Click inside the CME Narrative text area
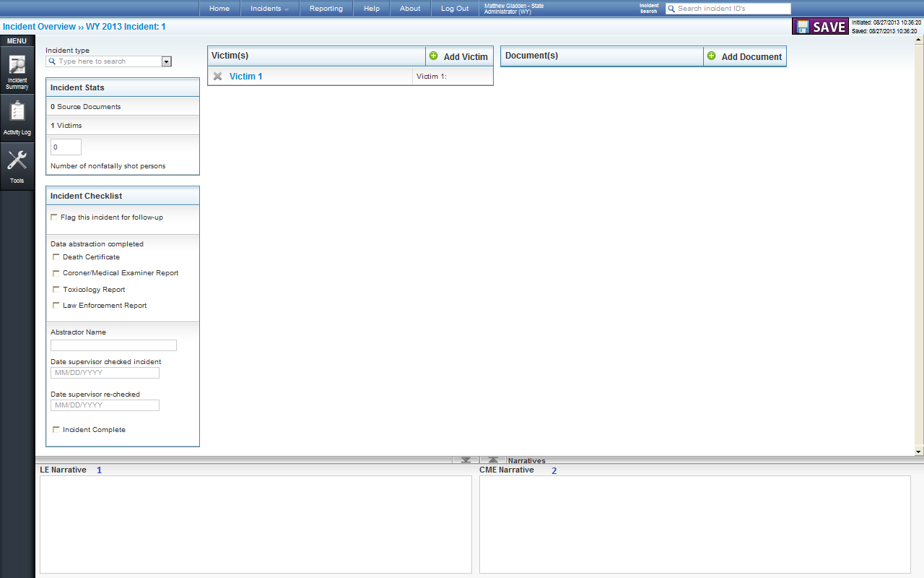Screen dimensions: 924x578 coord(695,525)
